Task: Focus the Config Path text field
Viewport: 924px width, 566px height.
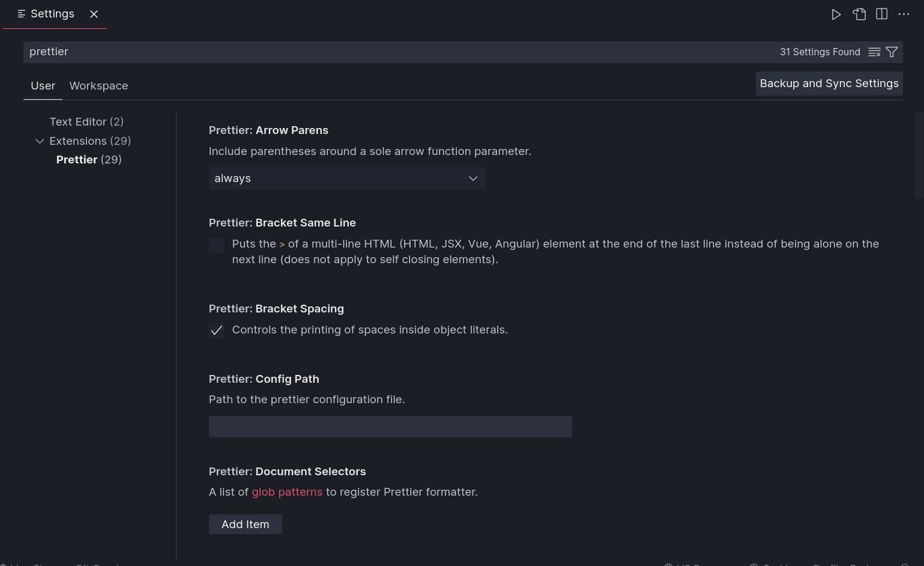Action: 390,427
